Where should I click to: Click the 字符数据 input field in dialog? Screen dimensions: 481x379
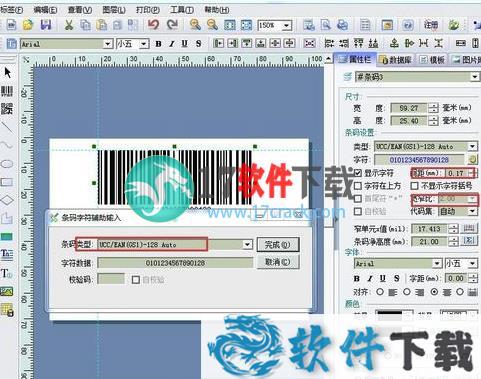click(175, 263)
